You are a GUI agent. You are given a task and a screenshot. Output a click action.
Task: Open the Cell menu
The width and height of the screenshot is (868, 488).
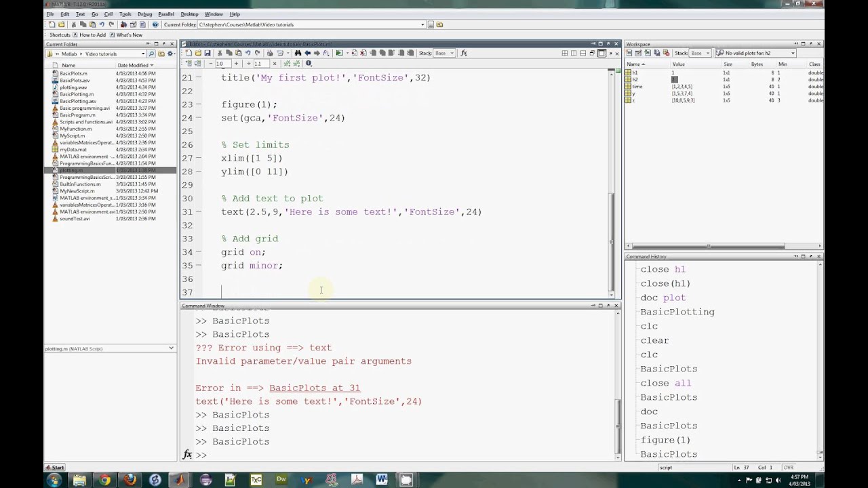pyautogui.click(x=108, y=14)
